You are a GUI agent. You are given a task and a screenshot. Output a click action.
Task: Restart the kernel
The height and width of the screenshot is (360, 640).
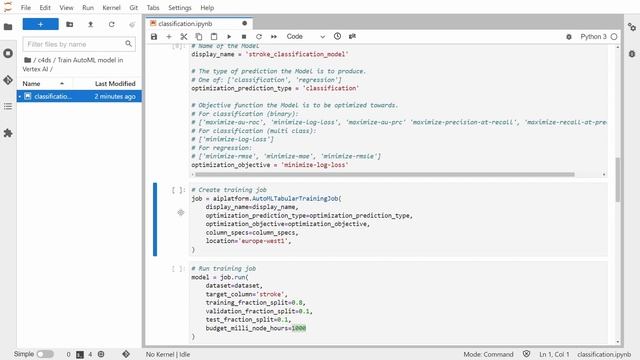pos(259,37)
